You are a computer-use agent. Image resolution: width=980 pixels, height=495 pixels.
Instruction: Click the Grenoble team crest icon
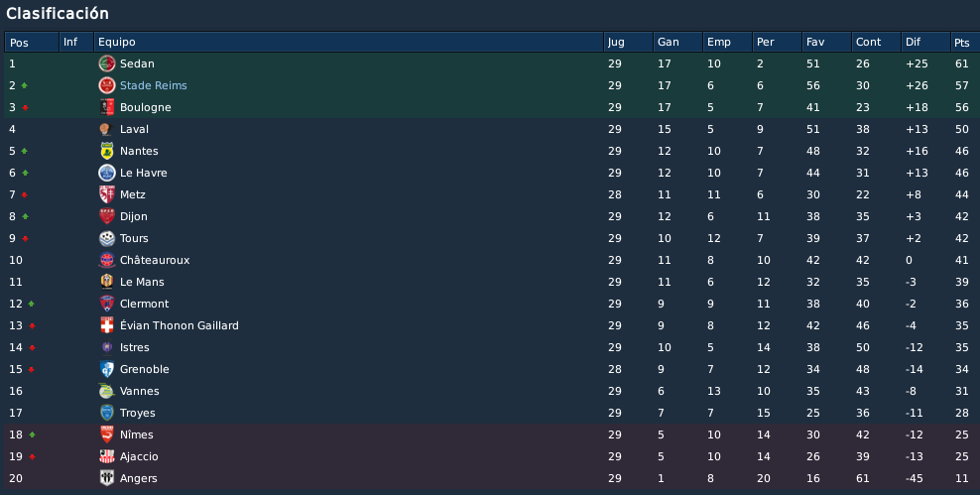coord(107,369)
